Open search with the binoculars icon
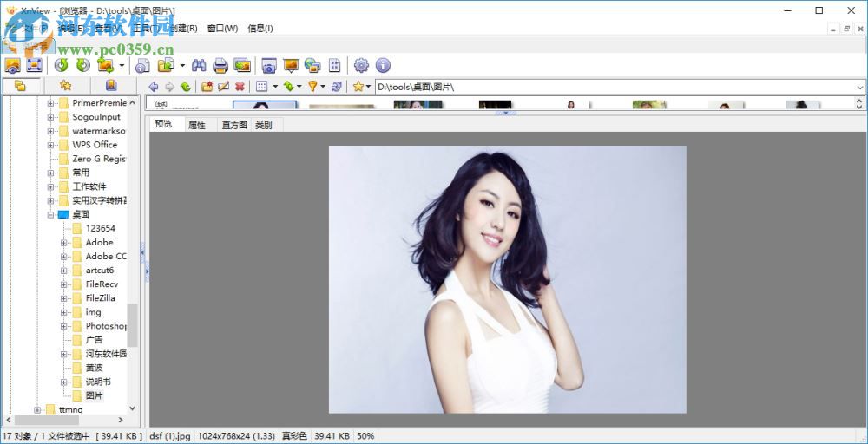The width and height of the screenshot is (868, 444). pyautogui.click(x=199, y=66)
